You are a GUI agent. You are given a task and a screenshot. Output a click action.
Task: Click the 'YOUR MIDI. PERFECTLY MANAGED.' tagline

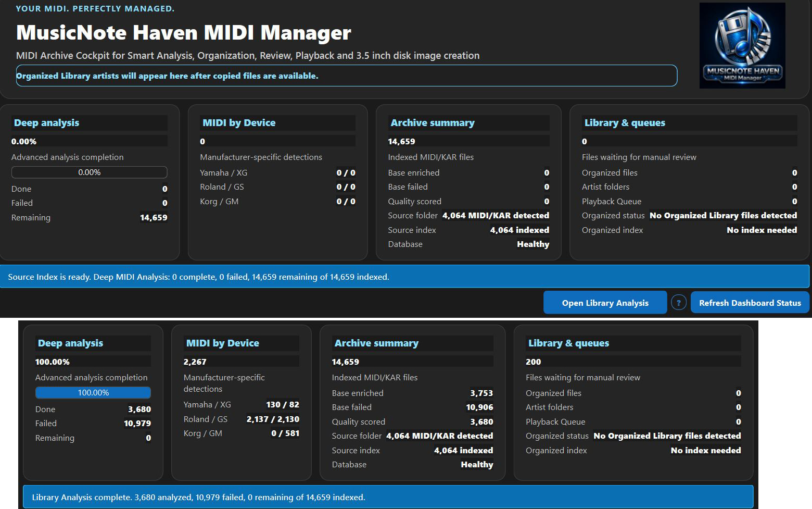[x=95, y=8]
